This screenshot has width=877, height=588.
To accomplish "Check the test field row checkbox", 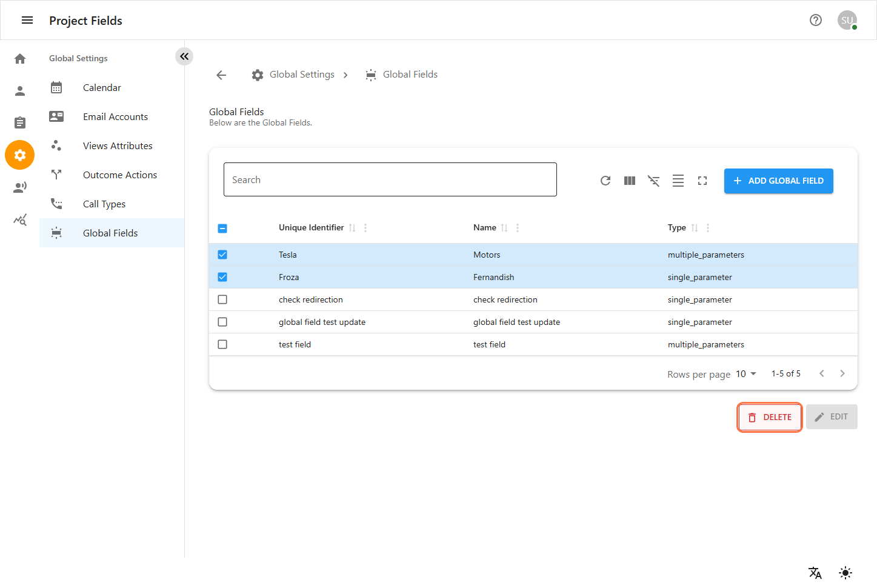I will tap(222, 344).
